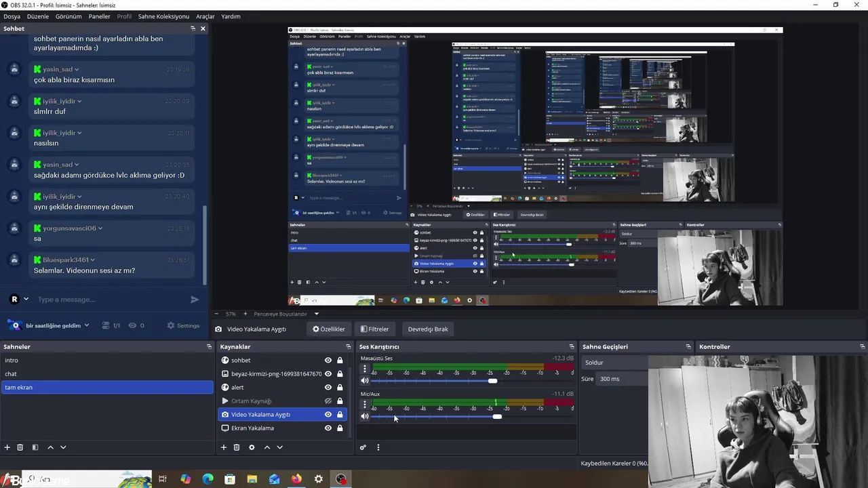Close the Sohbet dock panel
Viewport: 868px width, 488px height.
click(x=203, y=28)
